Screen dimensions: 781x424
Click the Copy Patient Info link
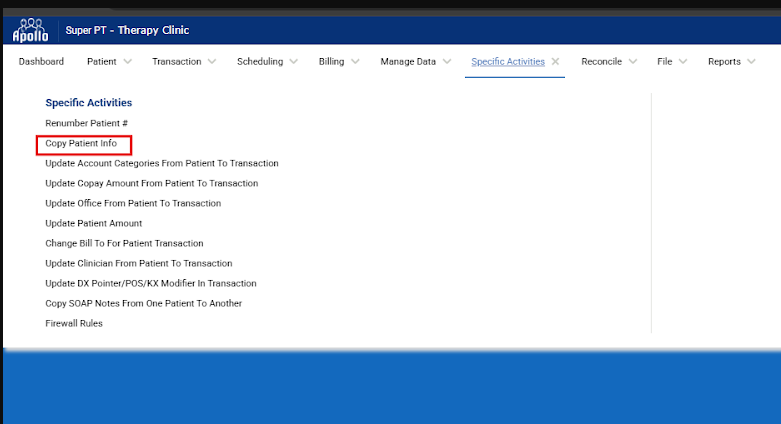point(81,144)
